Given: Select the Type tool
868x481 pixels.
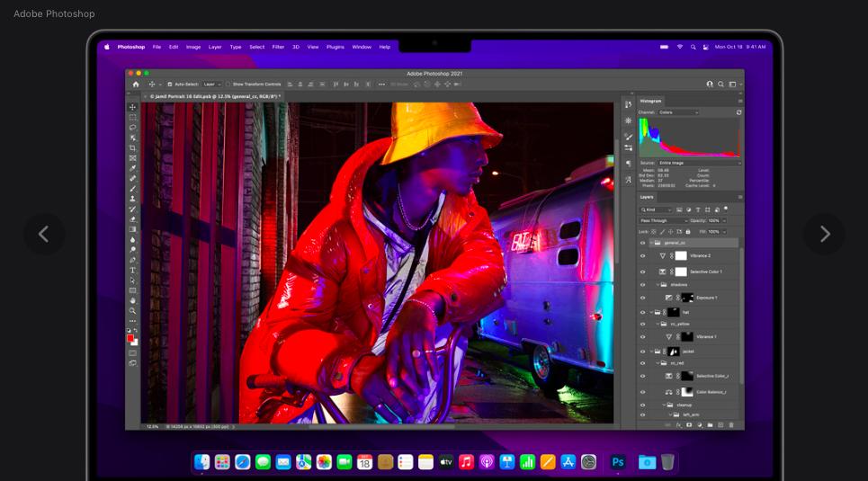Looking at the screenshot, I should (x=132, y=270).
